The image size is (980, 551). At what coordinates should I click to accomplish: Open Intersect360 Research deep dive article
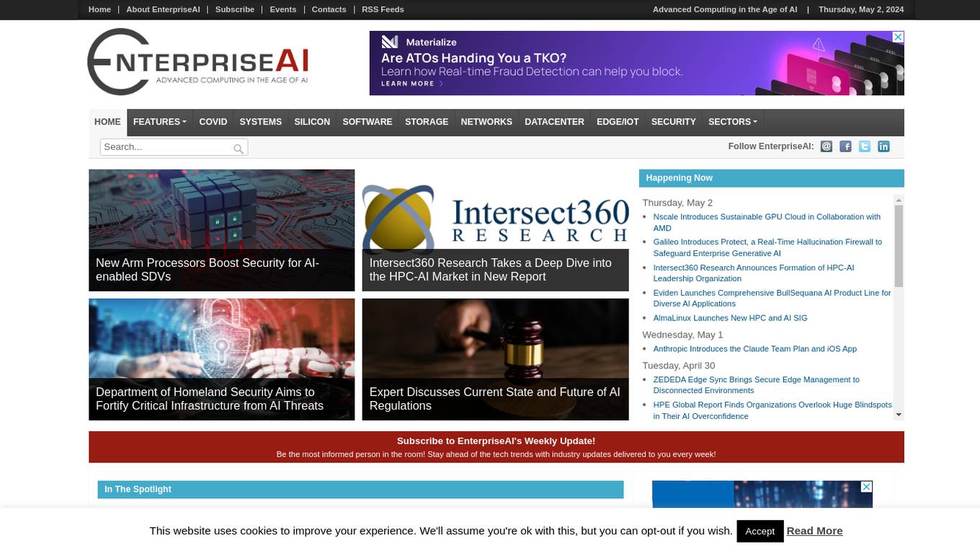495,230
